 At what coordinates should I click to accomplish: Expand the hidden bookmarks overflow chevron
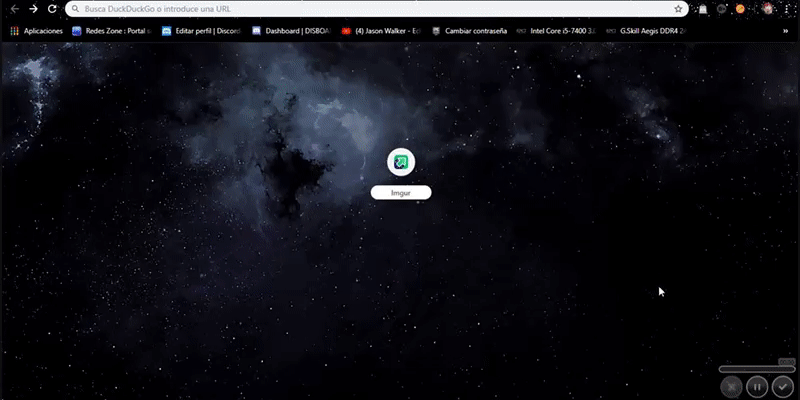[785, 31]
